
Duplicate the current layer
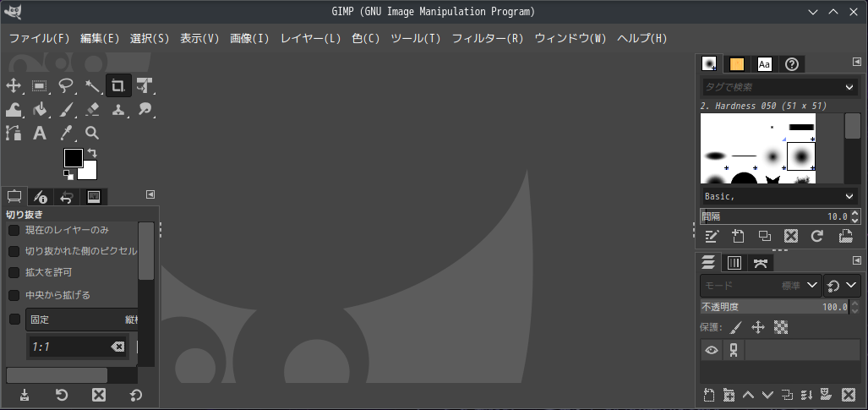click(x=787, y=395)
